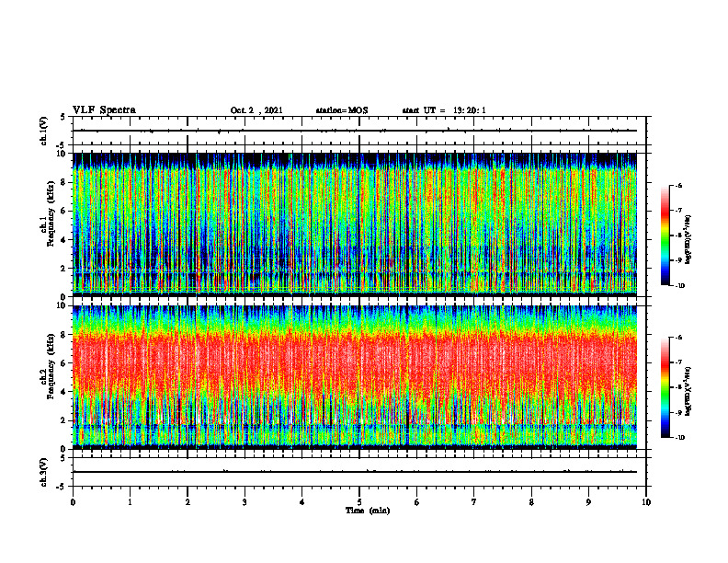Click the time tick label '2'
Screen dimensions: 728x563
(x=188, y=502)
